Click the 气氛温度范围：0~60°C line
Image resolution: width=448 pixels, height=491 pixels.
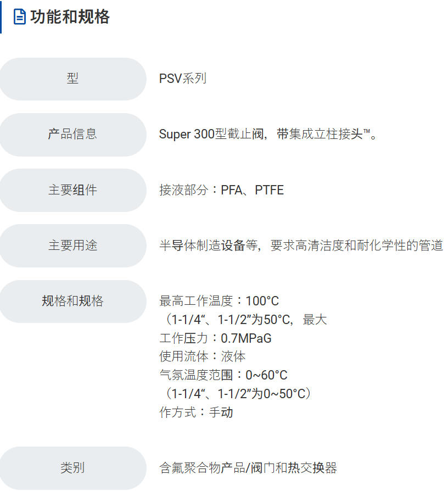click(223, 375)
